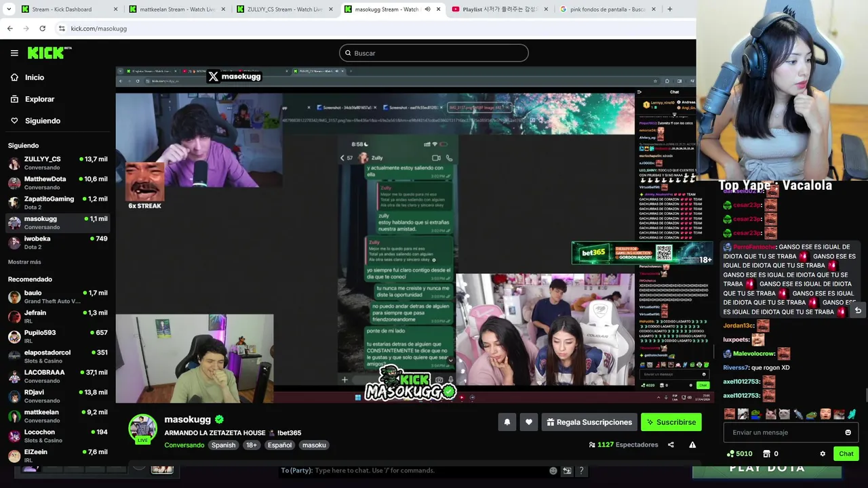Screen dimensions: 868x488
Task: Click the search magnifier icon in Buscar
Action: click(x=348, y=53)
